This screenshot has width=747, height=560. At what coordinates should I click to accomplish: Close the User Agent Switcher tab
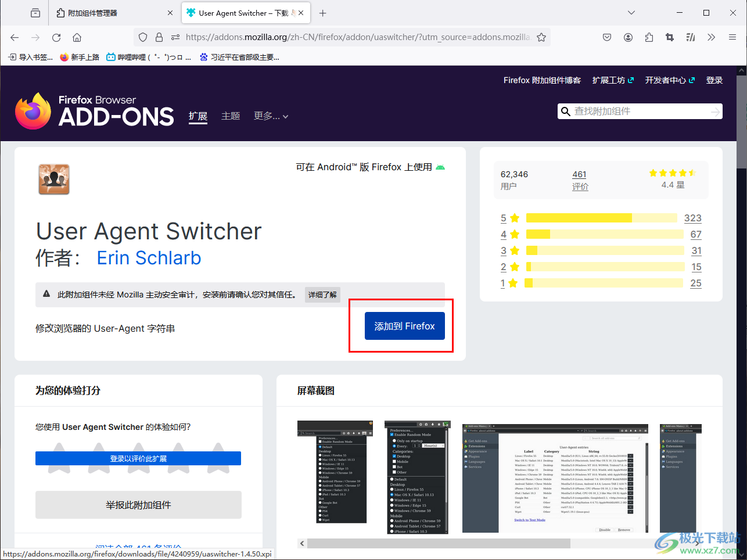click(x=301, y=13)
